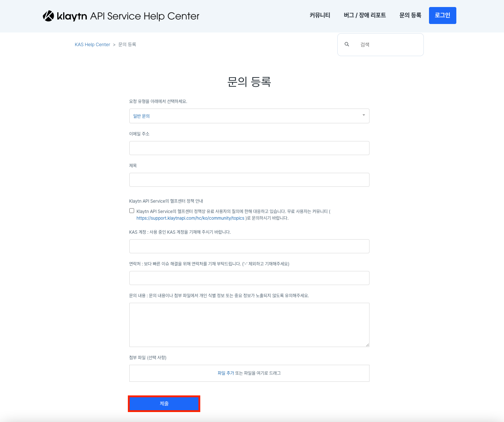Click the 파일 추가 attachment link
The width and height of the screenshot is (504, 422).
pos(226,373)
